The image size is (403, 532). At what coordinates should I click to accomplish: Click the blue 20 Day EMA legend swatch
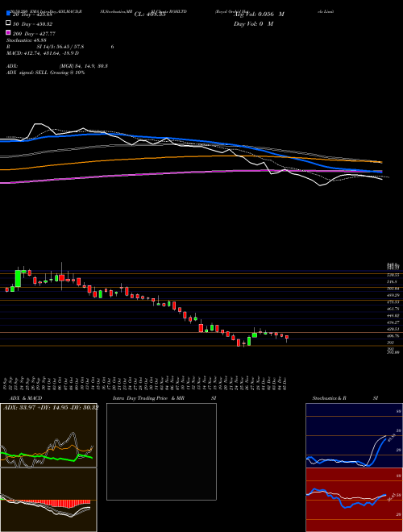point(8,14)
